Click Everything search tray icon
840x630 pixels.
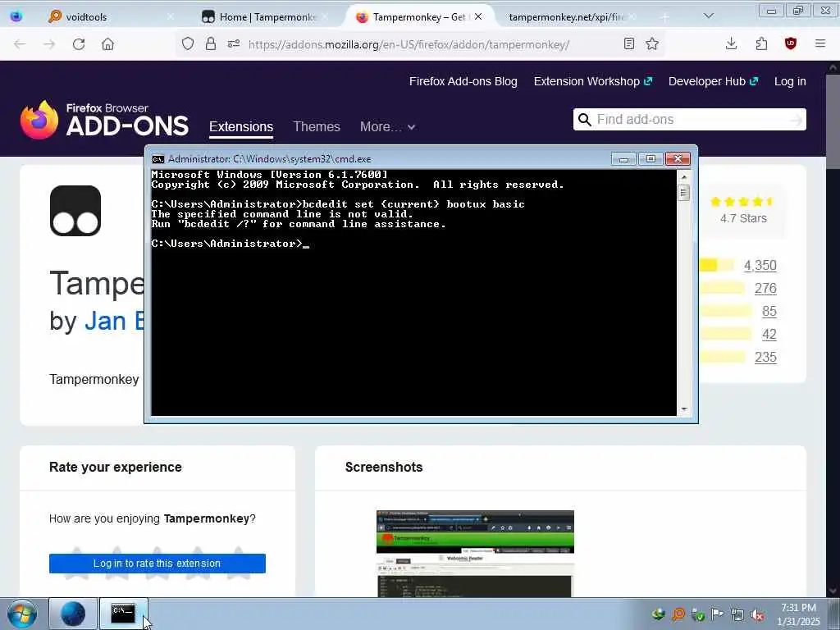coord(678,614)
